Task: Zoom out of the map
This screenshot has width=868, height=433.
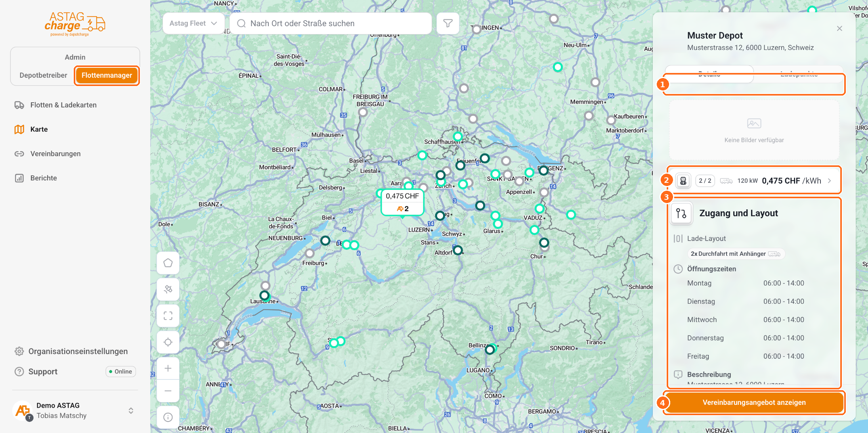Action: point(168,391)
